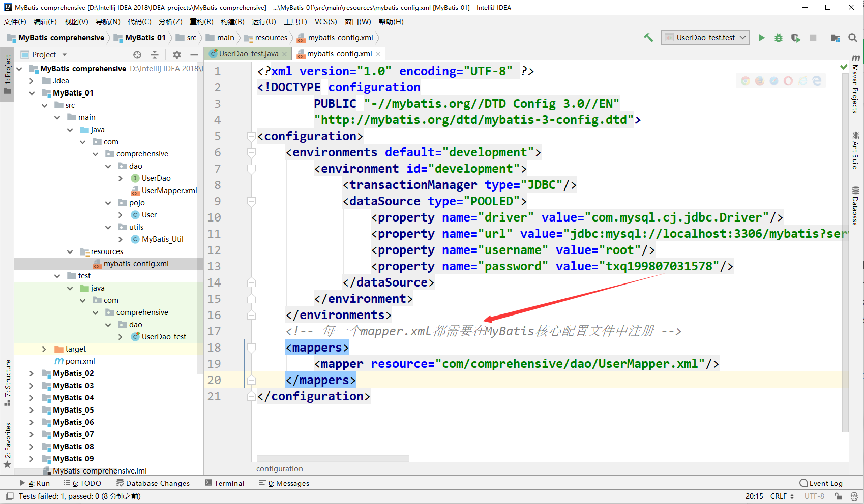
Task: Click the tool windows quick access icon
Action: 10,496
